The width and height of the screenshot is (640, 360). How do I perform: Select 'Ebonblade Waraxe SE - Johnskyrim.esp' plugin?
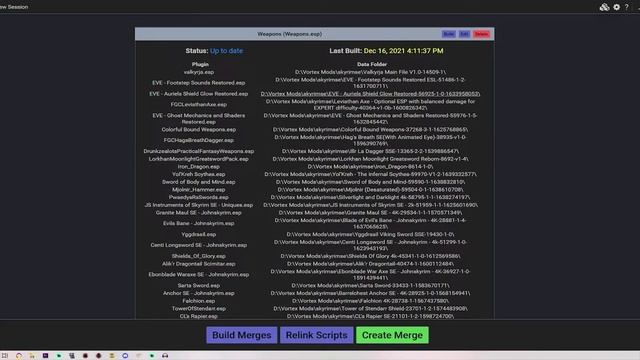199,275
